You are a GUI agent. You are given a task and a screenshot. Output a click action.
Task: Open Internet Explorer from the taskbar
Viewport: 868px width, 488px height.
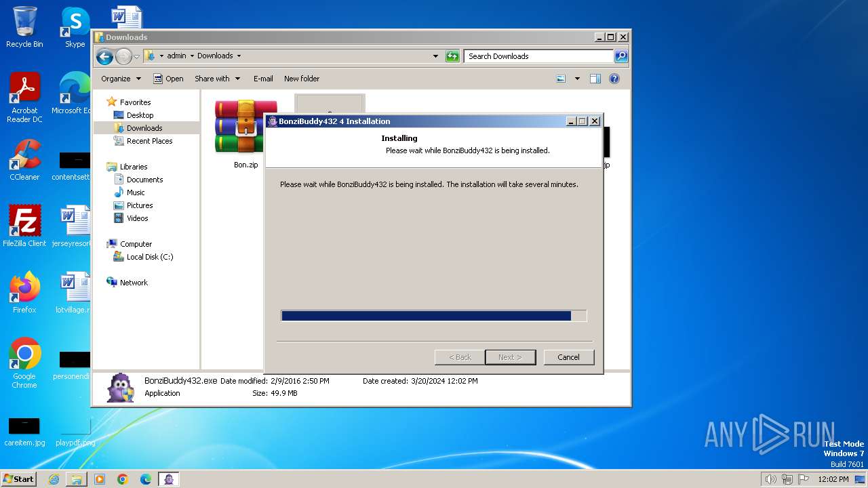click(54, 479)
